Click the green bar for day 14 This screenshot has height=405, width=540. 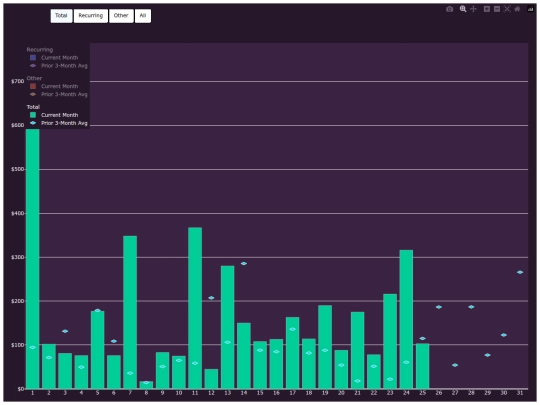pyautogui.click(x=244, y=356)
